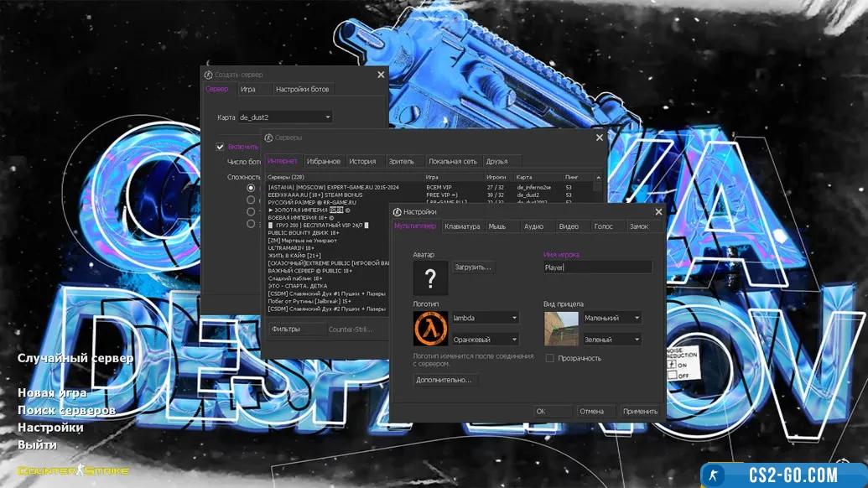The image size is (868, 488).
Task: Click the crosshair preview image
Action: 561,329
